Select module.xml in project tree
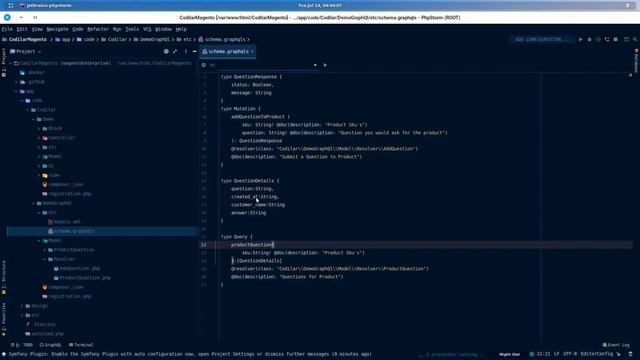 [64, 222]
